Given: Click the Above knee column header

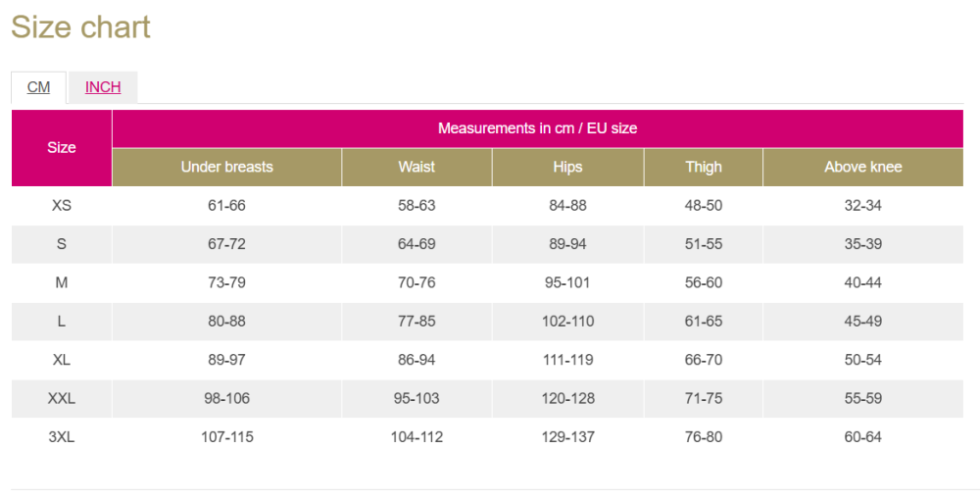Looking at the screenshot, I should pyautogui.click(x=863, y=167).
